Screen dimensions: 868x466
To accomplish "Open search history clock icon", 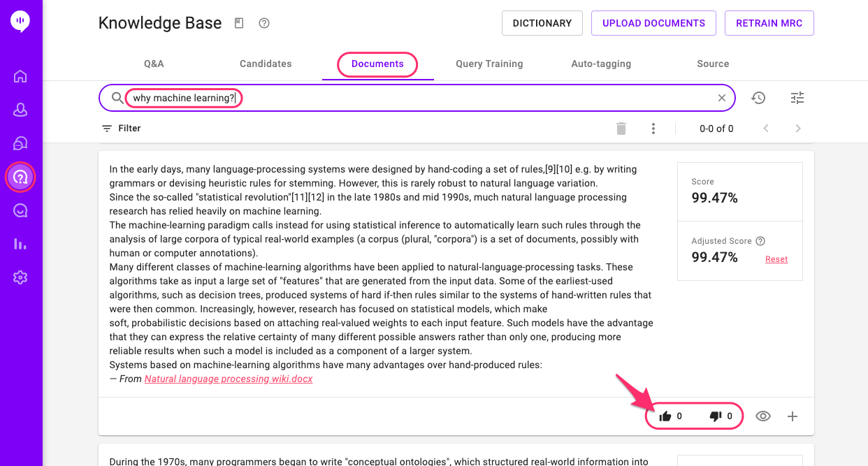I will click(x=758, y=98).
